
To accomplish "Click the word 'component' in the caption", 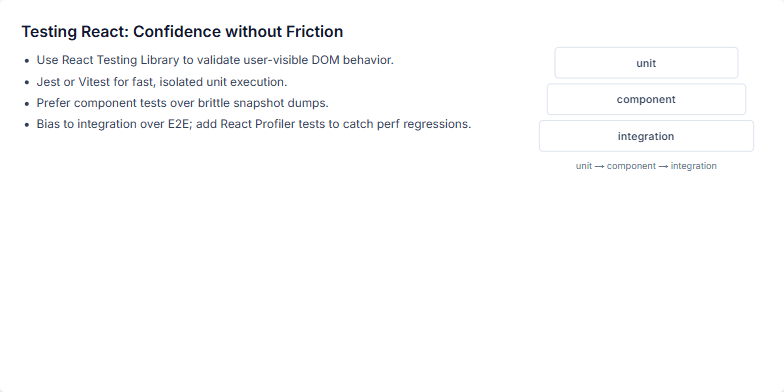I will (631, 166).
